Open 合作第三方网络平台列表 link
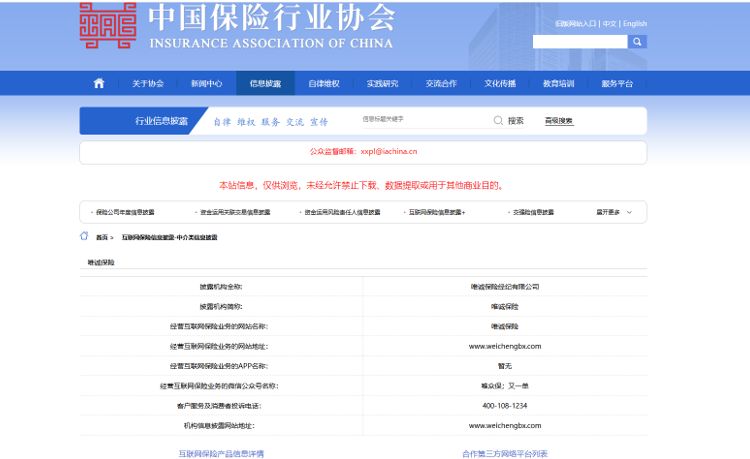The height and width of the screenshot is (459, 750). point(505,453)
